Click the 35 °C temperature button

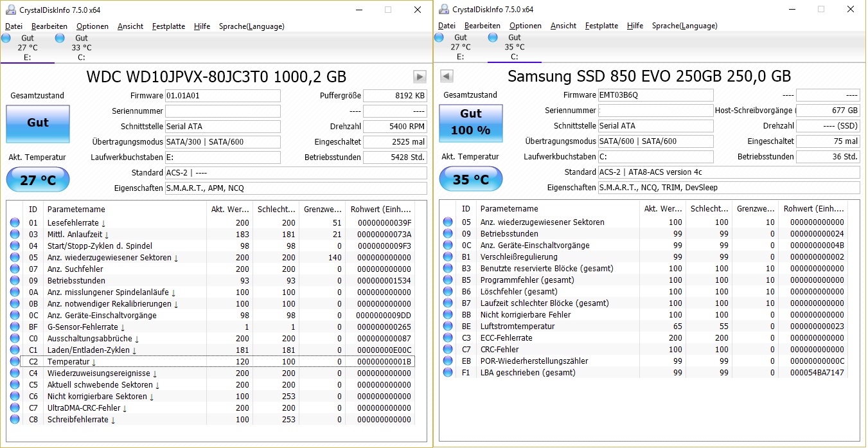point(471,179)
